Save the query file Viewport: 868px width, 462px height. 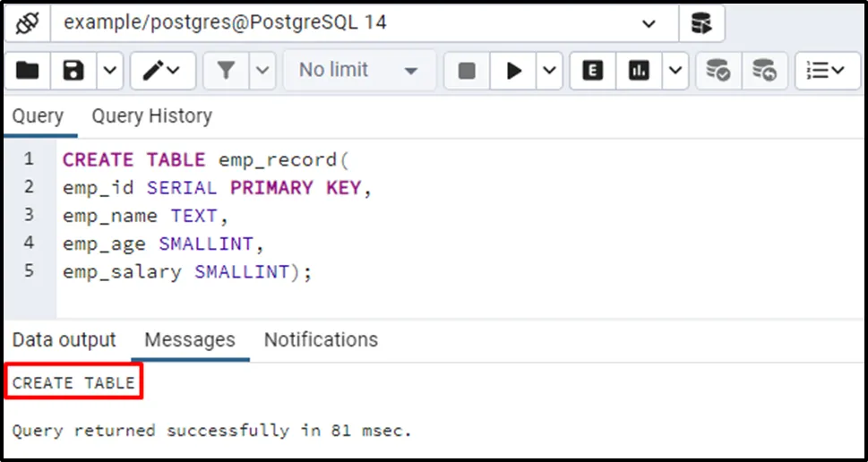point(73,70)
